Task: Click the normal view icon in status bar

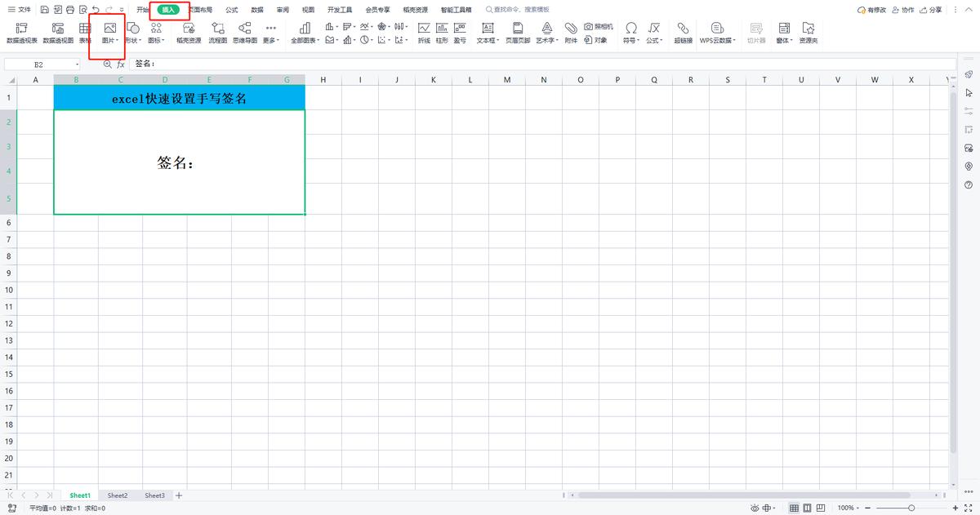Action: [x=794, y=508]
